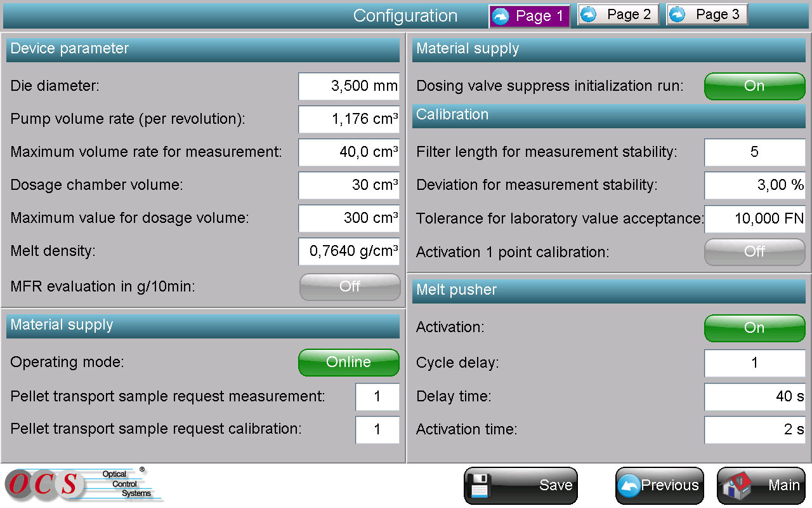Edit Pellet transport sample request measurement field
The height and width of the screenshot is (508, 812).
pyautogui.click(x=377, y=397)
